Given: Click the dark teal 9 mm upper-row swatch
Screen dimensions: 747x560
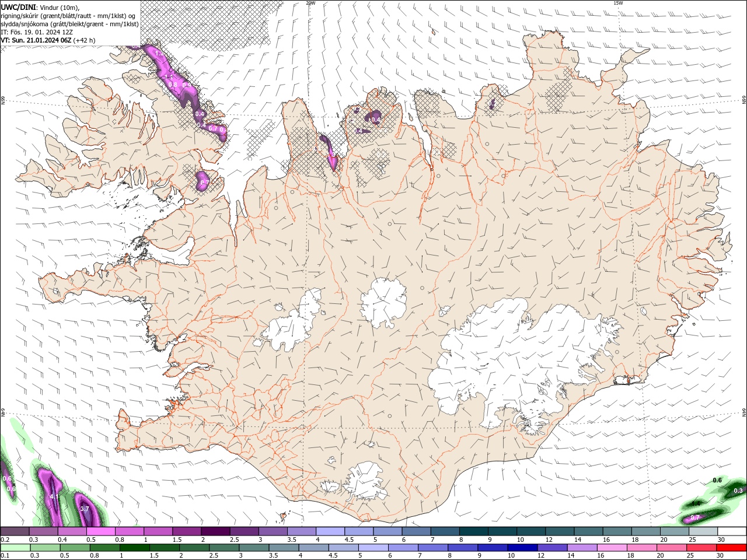Looking at the screenshot, I should click(502, 531).
